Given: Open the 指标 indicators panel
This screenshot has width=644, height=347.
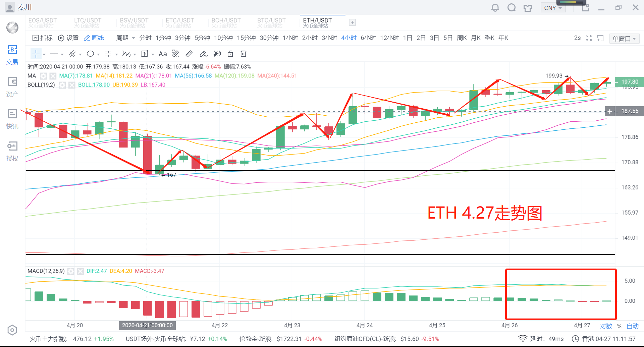Looking at the screenshot, I should [x=43, y=38].
